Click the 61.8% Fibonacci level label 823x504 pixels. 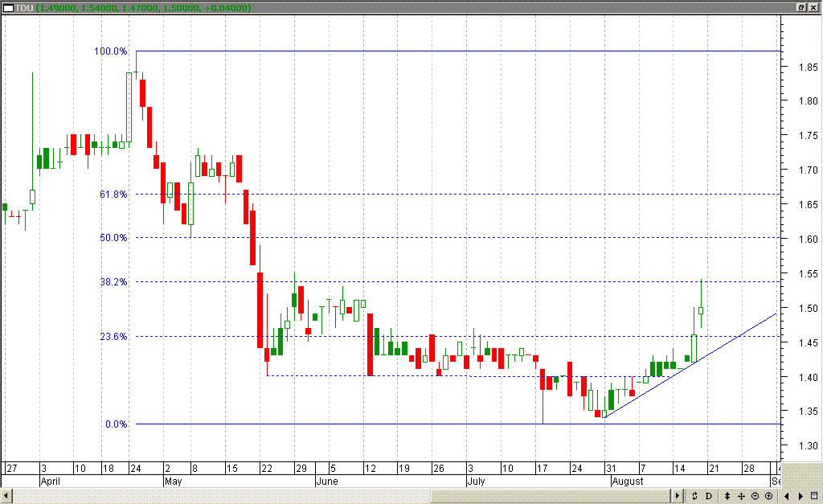tap(113, 195)
